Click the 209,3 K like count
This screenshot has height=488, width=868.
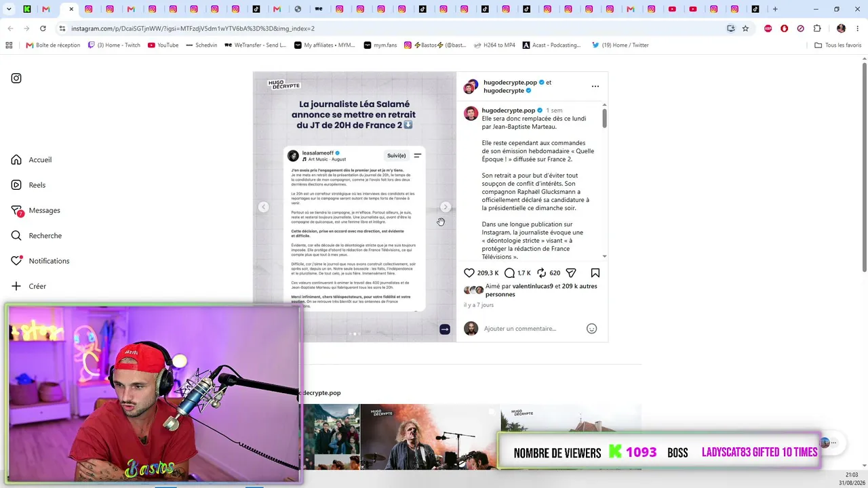[488, 273]
